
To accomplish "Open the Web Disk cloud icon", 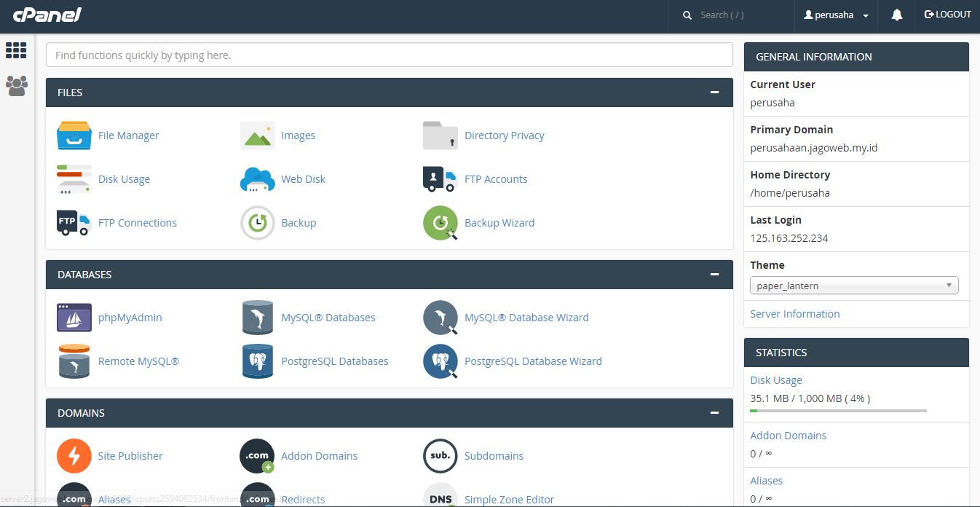I will tap(258, 179).
